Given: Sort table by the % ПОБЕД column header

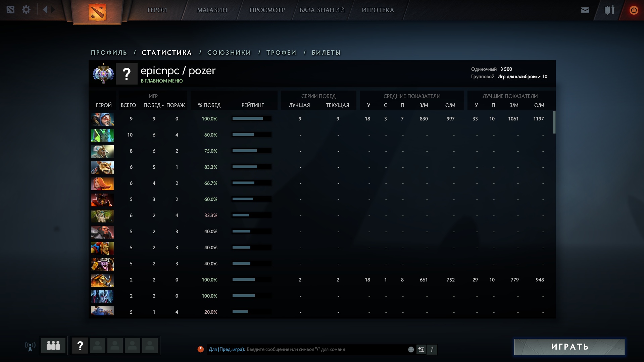Looking at the screenshot, I should coord(209,105).
